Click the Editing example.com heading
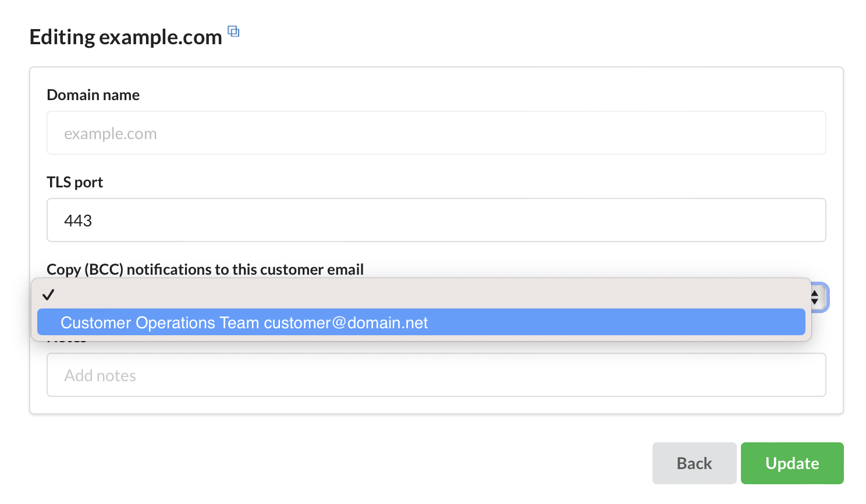The height and width of the screenshot is (504, 866). (126, 37)
